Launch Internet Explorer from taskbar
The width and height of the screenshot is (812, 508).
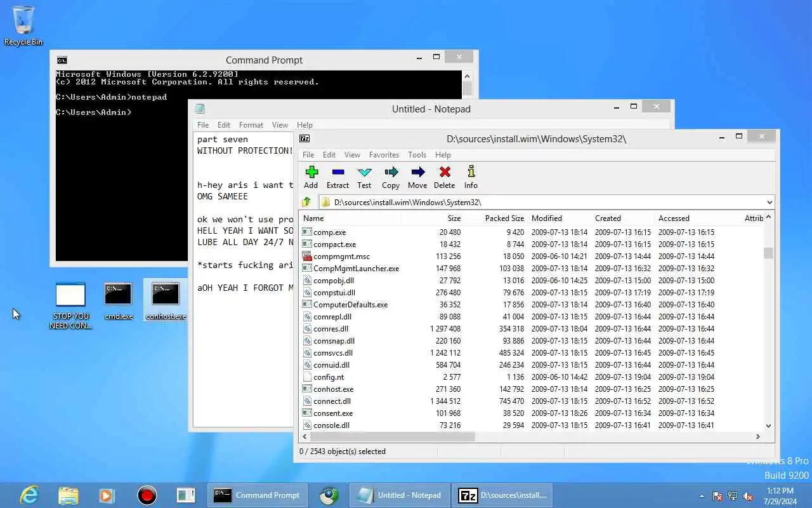coord(29,495)
